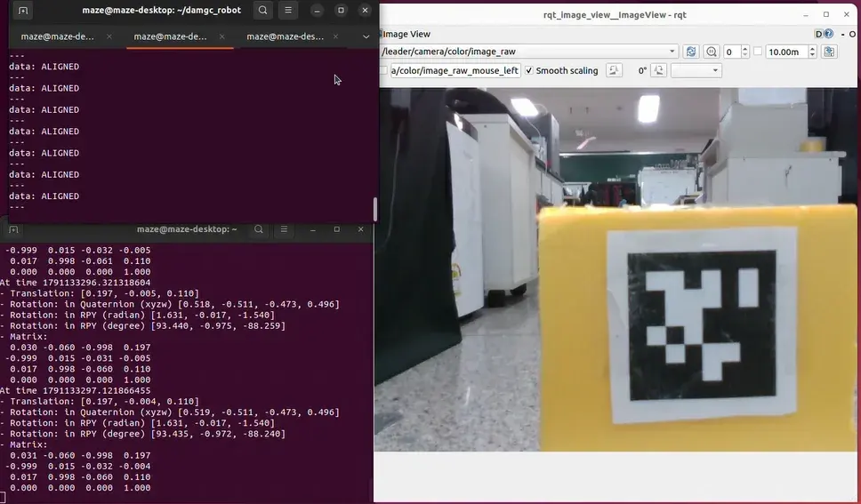Click RPY degree line '[93.435, -0.972, -88.240]'
This screenshot has height=504, width=861.
pyautogui.click(x=143, y=434)
